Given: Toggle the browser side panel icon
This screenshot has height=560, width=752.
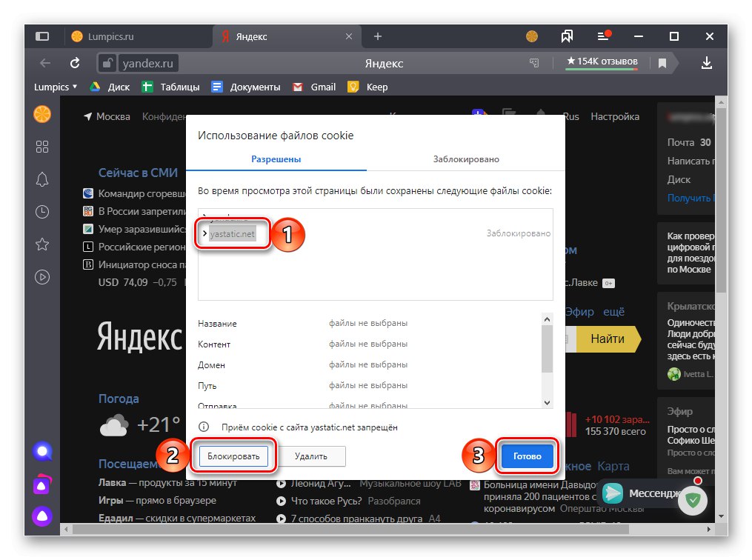Looking at the screenshot, I should pyautogui.click(x=42, y=36).
